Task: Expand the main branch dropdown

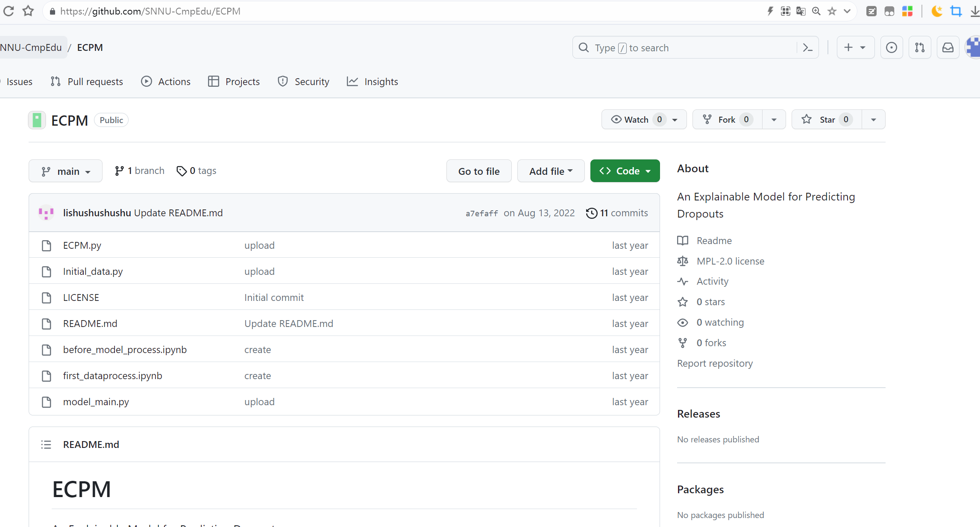Action: point(65,171)
